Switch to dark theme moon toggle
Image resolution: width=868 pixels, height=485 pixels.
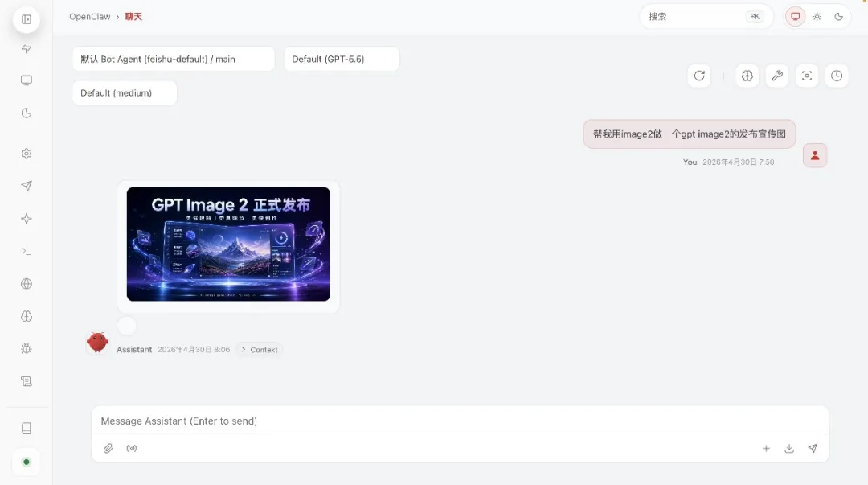pos(838,17)
